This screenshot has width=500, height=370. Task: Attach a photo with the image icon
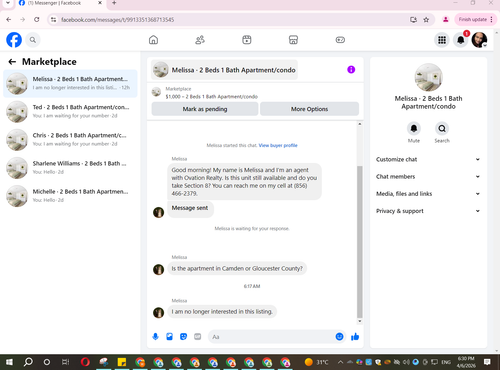click(x=169, y=337)
